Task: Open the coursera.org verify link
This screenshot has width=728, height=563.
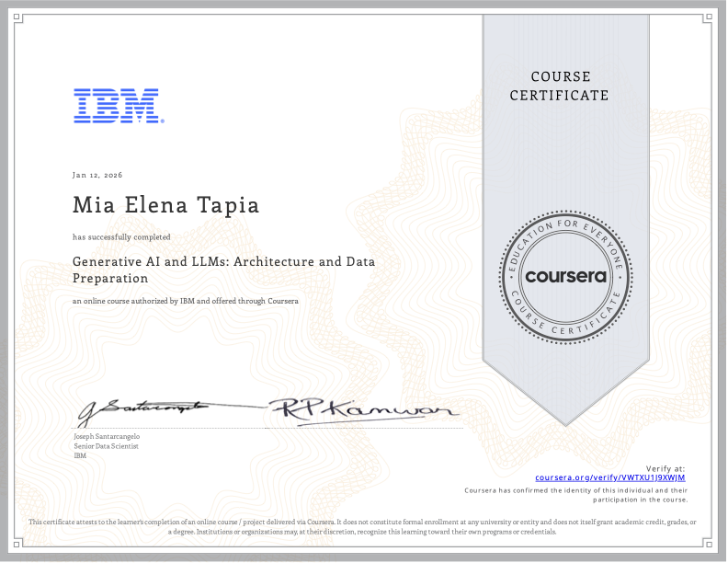Action: point(610,477)
